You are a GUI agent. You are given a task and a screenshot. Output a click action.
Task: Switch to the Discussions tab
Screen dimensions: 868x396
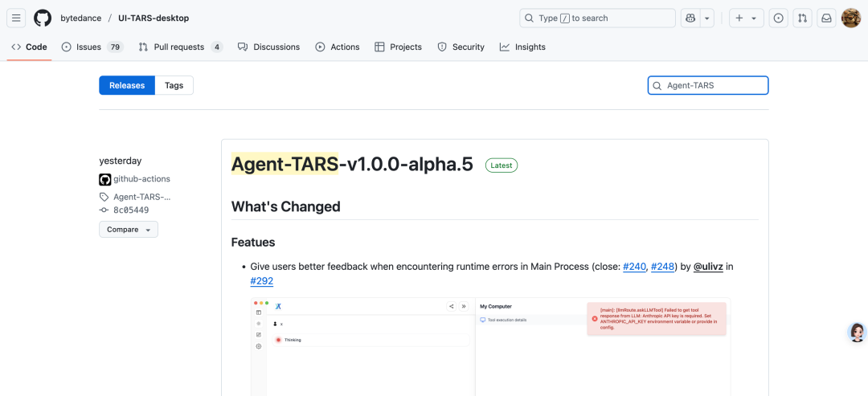(268, 47)
